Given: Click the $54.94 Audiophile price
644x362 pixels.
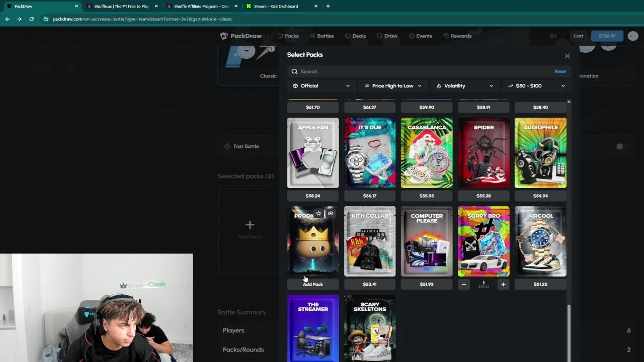Looking at the screenshot, I should click(540, 196).
